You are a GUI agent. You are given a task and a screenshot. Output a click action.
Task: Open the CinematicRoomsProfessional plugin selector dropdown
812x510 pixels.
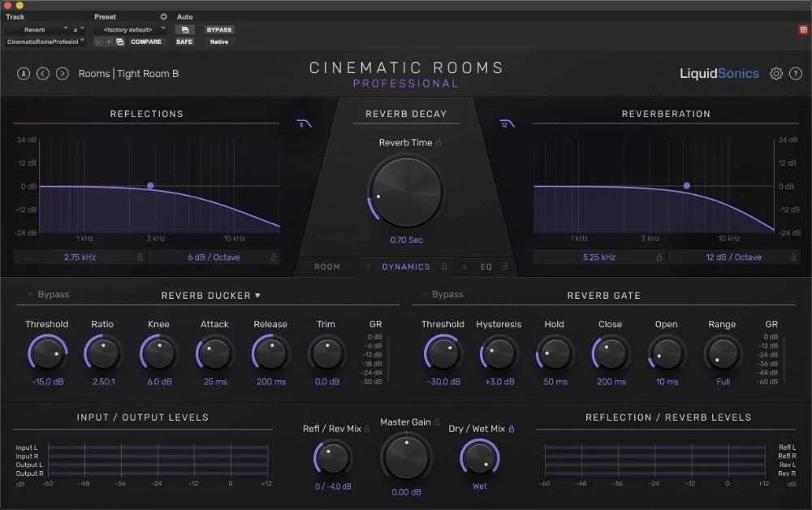pyautogui.click(x=45, y=41)
